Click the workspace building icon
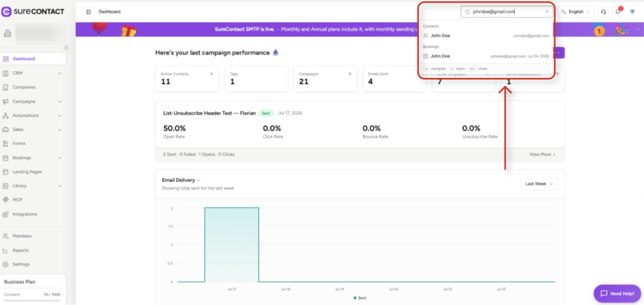This screenshot has width=644, height=305. point(8,34)
